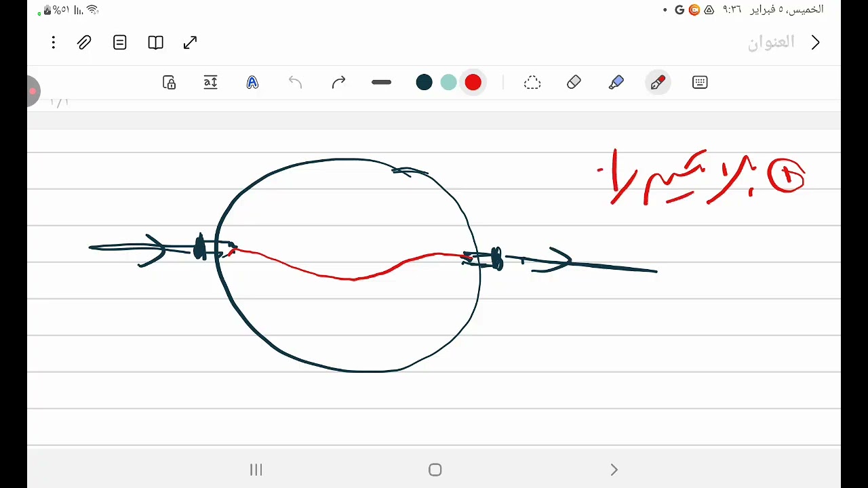
Task: Tap the paperclip attach icon
Action: point(84,43)
